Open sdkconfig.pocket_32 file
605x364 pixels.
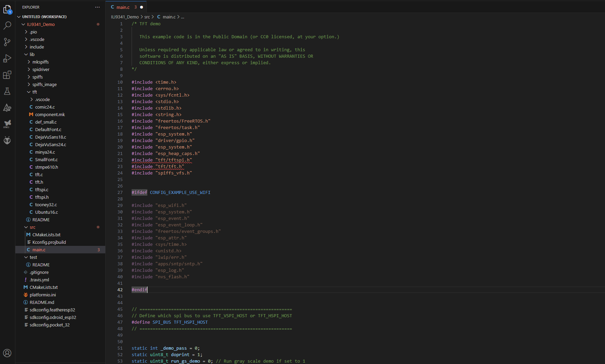tap(60, 325)
